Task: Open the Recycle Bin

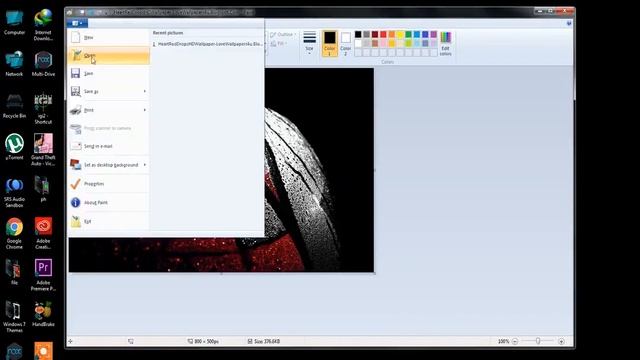Action: point(14,106)
